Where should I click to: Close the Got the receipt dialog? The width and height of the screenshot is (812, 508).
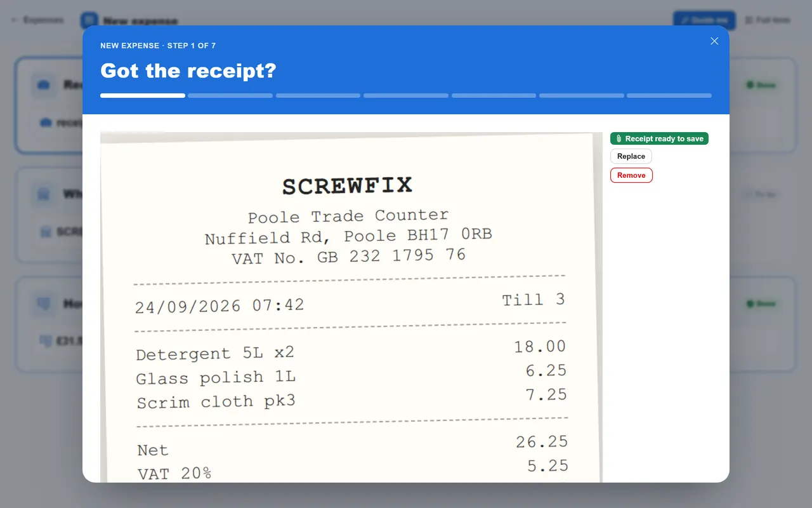(x=714, y=41)
